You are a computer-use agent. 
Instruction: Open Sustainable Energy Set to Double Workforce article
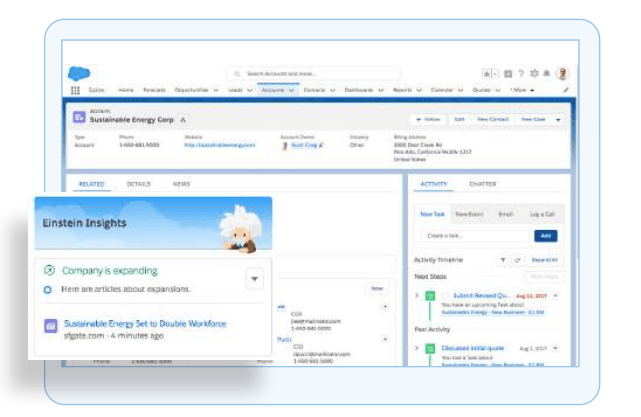(145, 323)
